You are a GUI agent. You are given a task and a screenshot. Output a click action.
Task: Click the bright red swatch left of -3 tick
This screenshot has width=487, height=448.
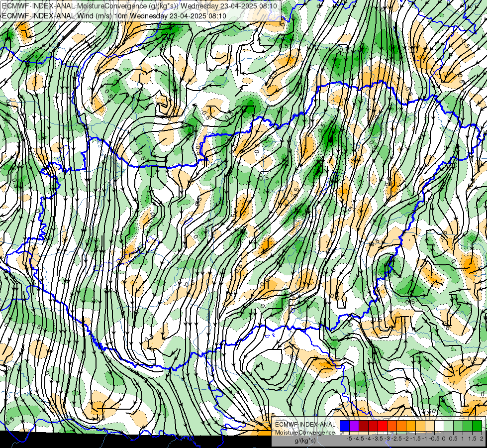tap(383, 426)
